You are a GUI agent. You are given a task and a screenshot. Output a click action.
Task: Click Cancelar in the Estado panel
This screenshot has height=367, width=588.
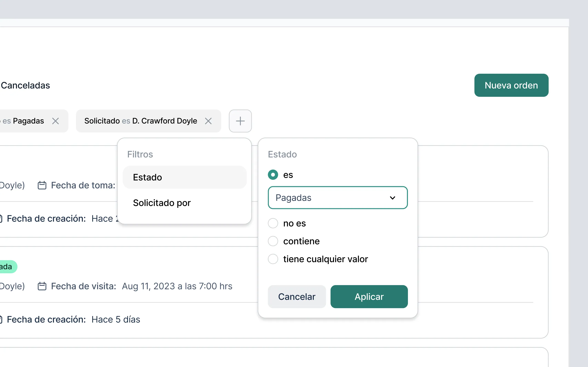coord(297,297)
